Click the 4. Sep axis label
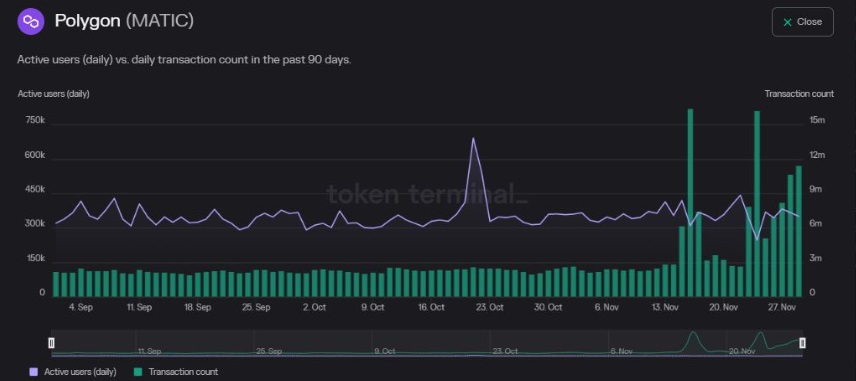Screen dimensions: 856x381 81,307
